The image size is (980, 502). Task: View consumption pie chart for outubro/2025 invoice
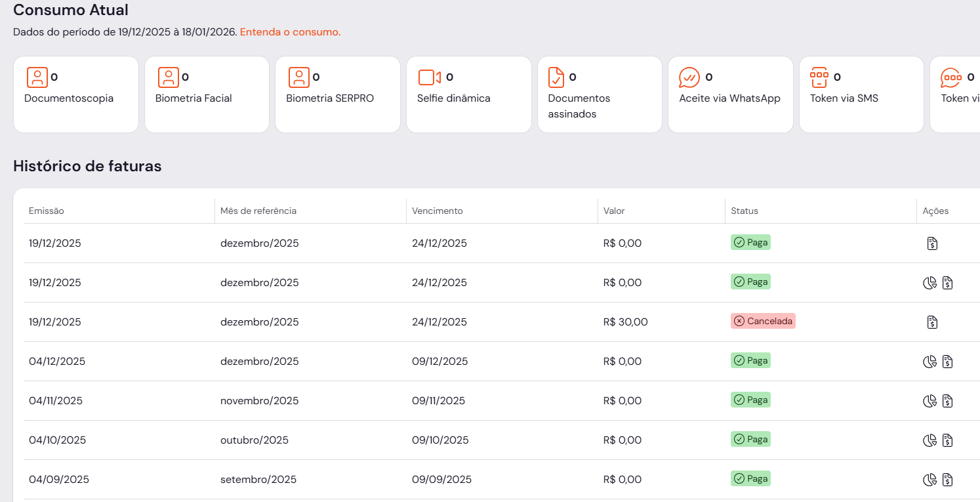929,440
